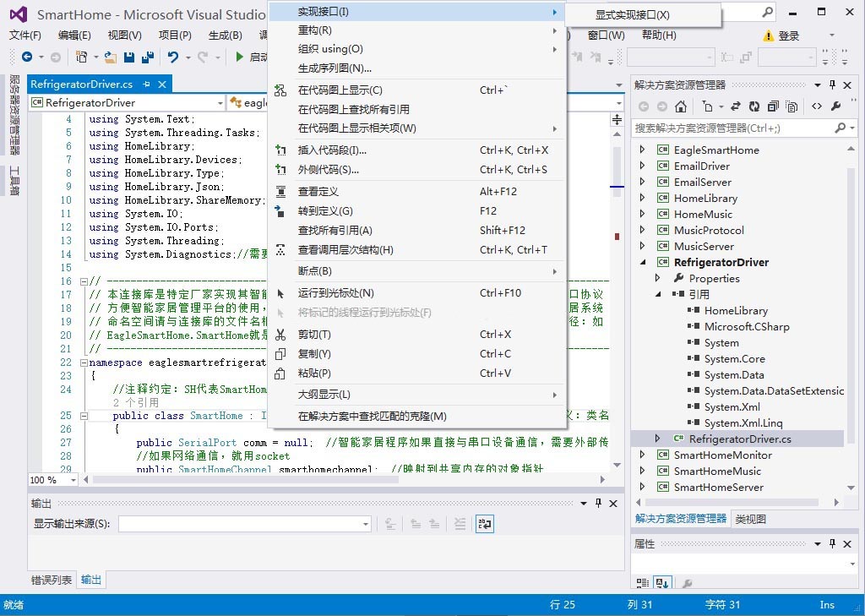865x616 pixels.
Task: Expand the HomeLibrary project node in Solution Explorer
Action: coord(642,198)
